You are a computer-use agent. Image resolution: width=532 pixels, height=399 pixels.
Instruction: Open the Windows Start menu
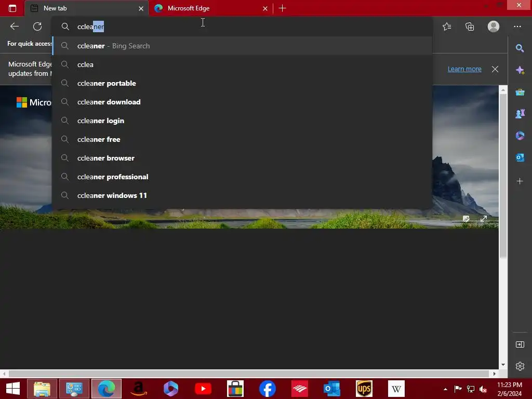click(x=13, y=389)
